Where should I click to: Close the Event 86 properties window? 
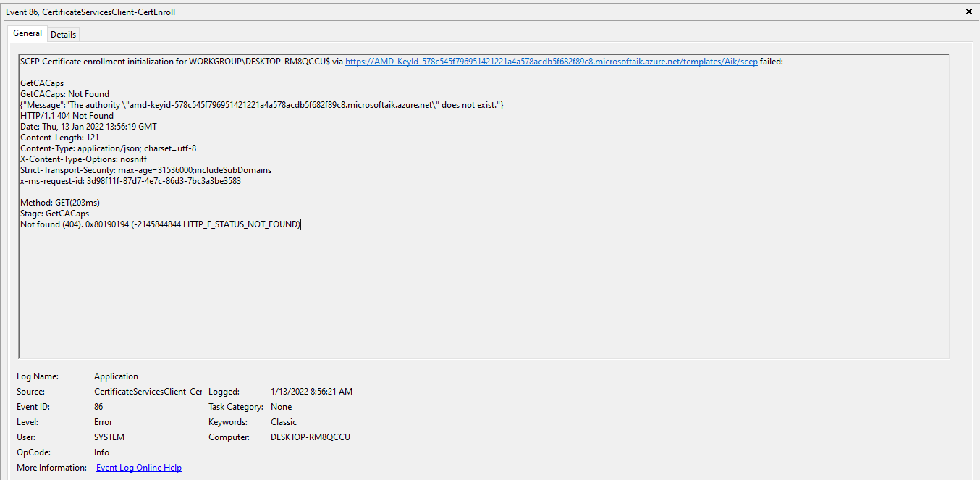click(x=968, y=12)
